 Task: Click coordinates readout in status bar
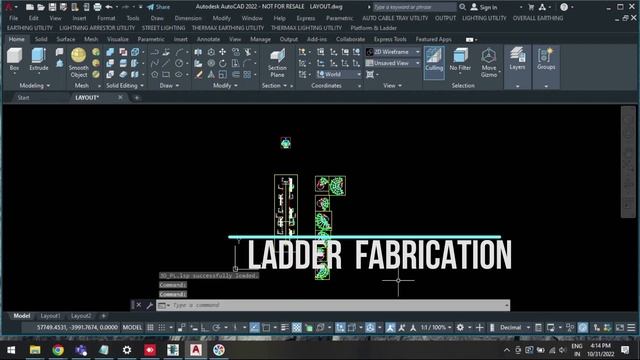(77, 327)
